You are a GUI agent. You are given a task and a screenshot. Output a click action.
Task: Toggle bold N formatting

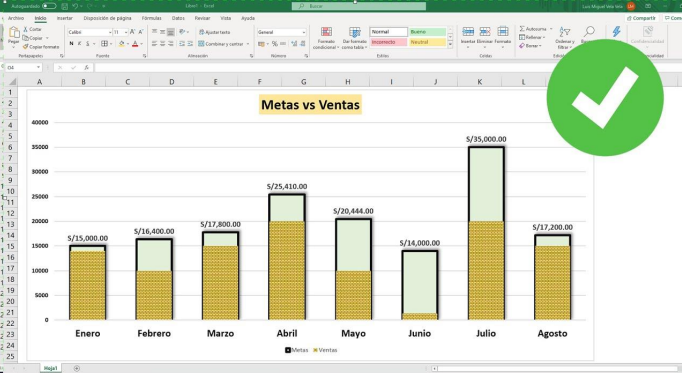tap(71, 44)
